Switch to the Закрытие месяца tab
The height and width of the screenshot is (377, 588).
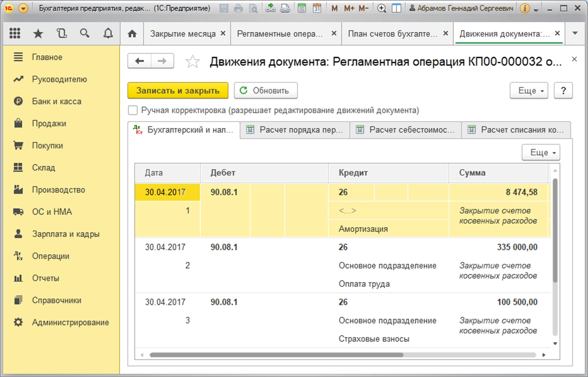[x=183, y=34]
